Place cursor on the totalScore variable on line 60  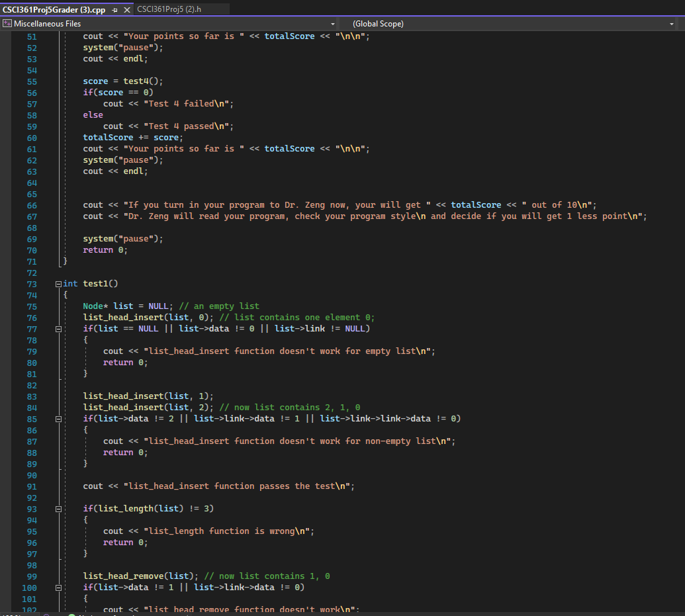coord(108,137)
